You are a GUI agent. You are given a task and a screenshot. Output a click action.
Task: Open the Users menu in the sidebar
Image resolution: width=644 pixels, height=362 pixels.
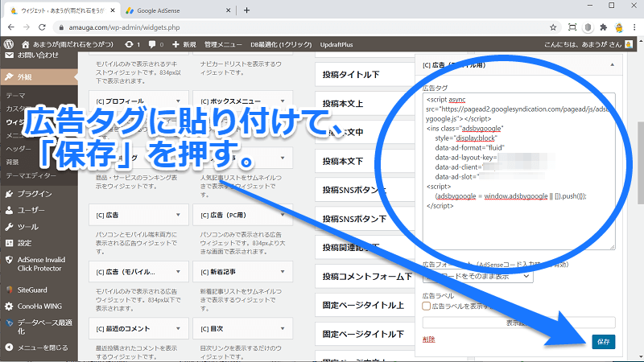click(x=34, y=210)
